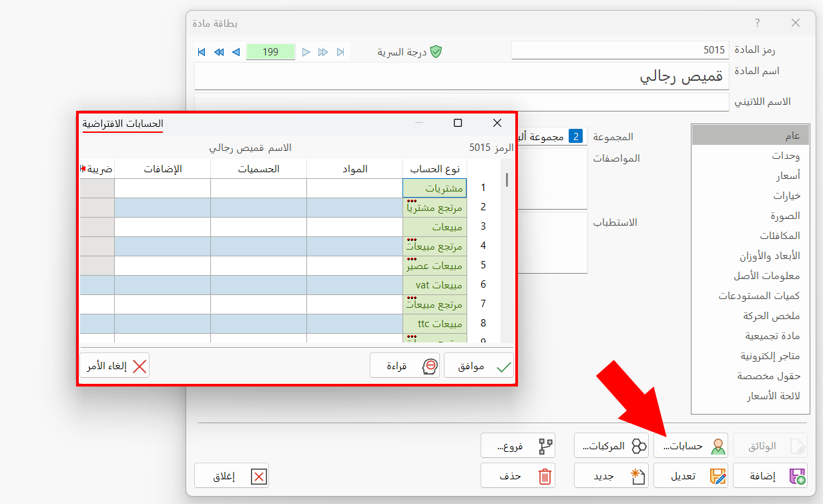823x504 pixels.
Task: Select مبيعات vat account type cell
Action: click(x=435, y=285)
